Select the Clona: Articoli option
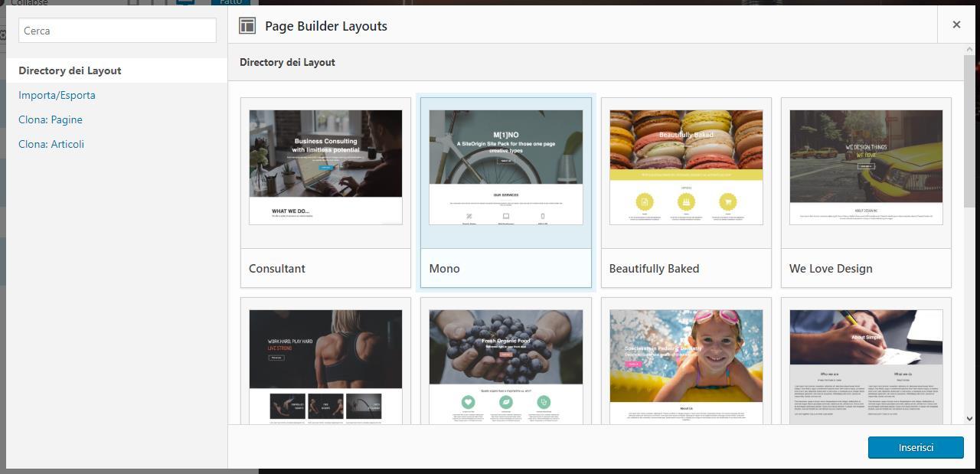The height and width of the screenshot is (474, 980). tap(51, 144)
